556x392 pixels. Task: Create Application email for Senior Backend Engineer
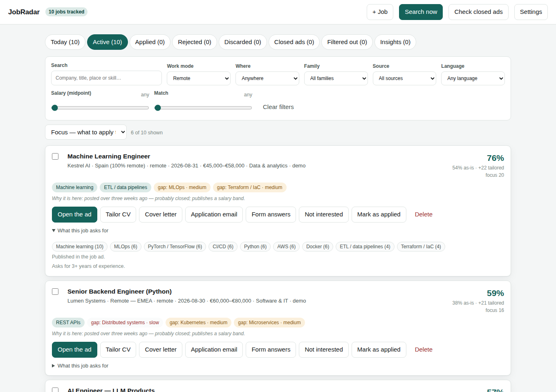214,350
